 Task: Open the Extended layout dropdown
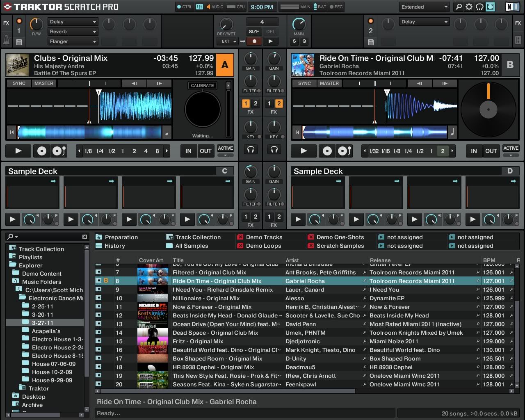coord(425,7)
